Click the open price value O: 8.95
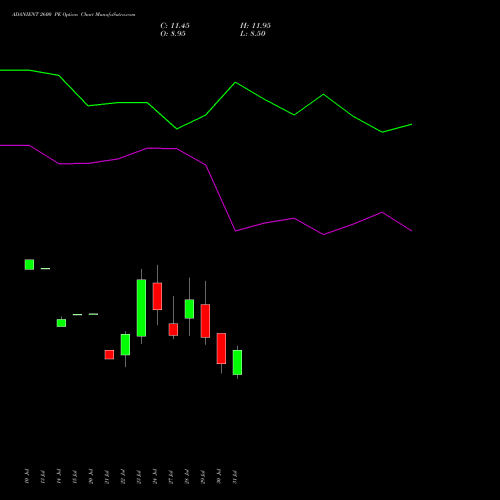 173,34
